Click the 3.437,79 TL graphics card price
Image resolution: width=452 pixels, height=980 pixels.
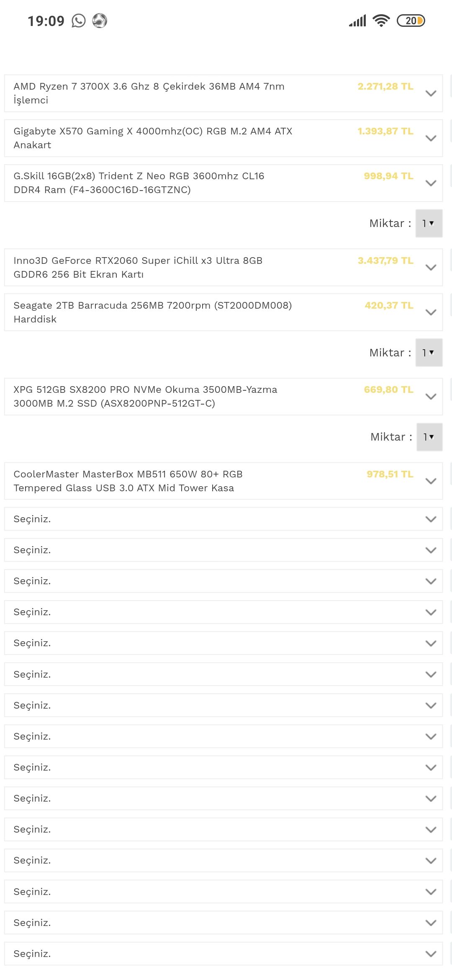pyautogui.click(x=385, y=260)
